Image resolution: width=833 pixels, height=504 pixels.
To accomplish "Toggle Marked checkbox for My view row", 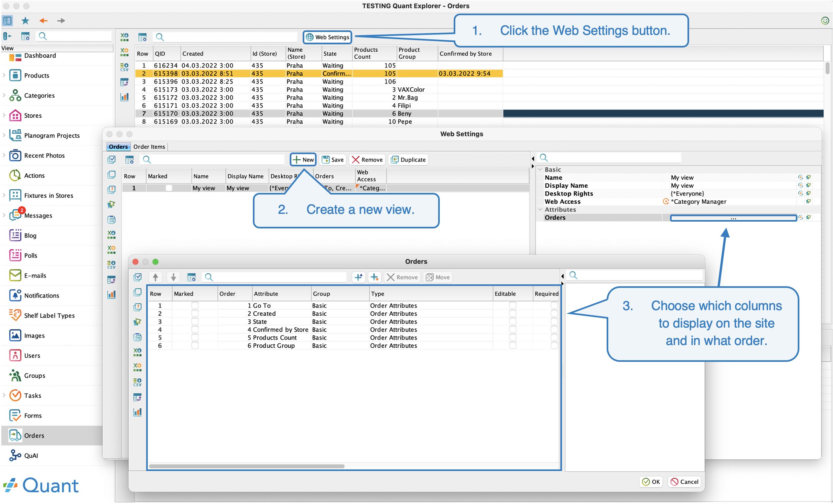I will coord(169,188).
